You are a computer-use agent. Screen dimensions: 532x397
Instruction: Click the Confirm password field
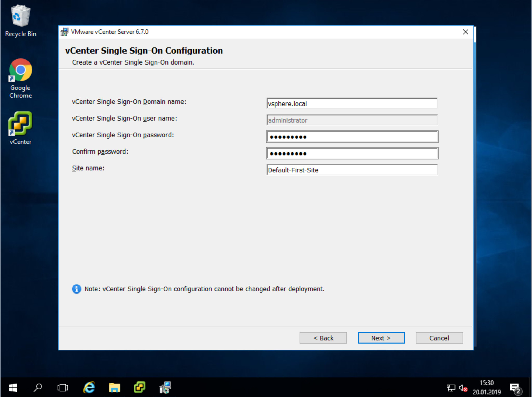(352, 153)
